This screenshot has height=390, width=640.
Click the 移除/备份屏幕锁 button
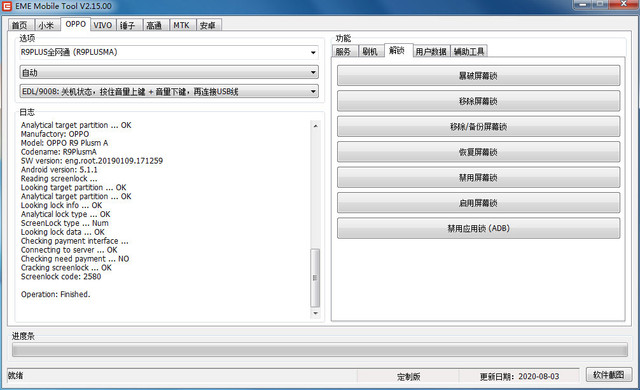pos(478,127)
